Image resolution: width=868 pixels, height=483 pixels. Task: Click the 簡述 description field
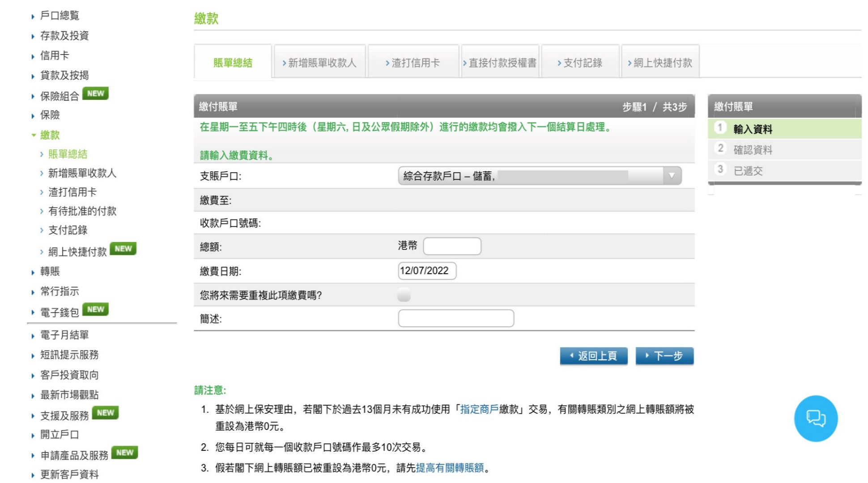pyautogui.click(x=455, y=318)
